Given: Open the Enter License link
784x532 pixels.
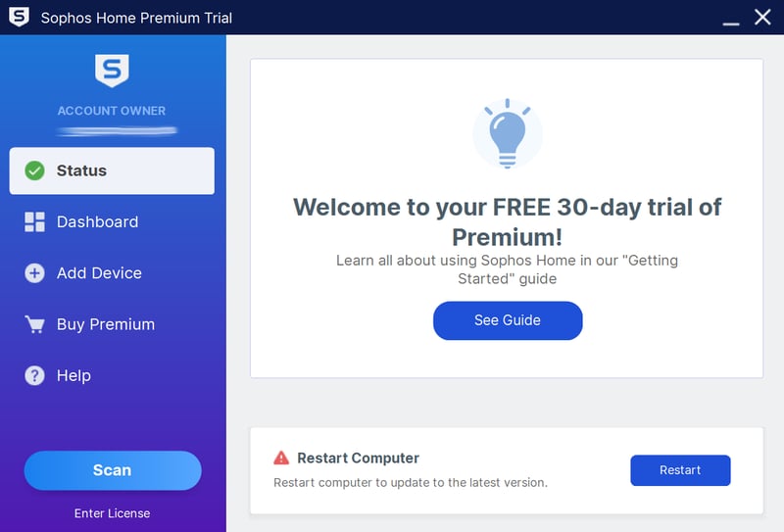Looking at the screenshot, I should tap(112, 513).
